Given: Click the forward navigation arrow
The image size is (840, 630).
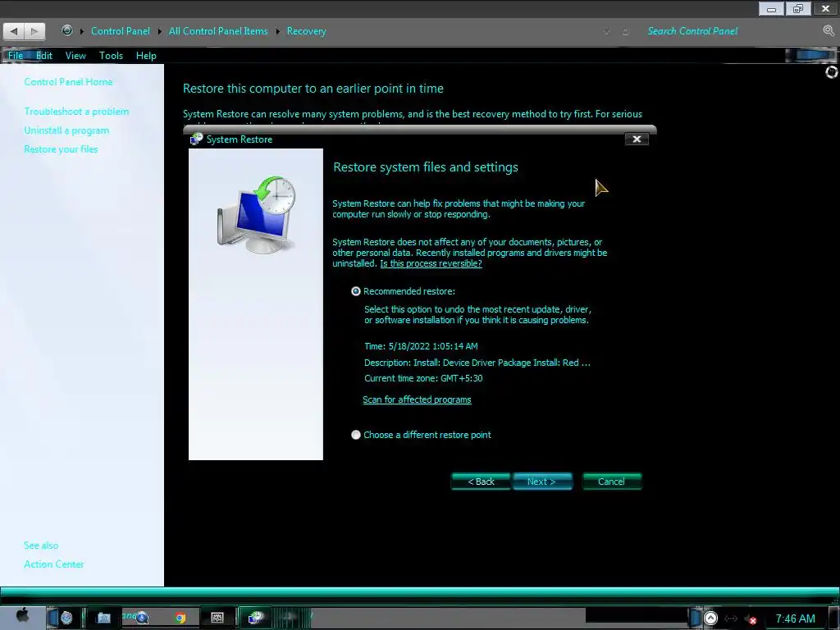Looking at the screenshot, I should coord(34,31).
